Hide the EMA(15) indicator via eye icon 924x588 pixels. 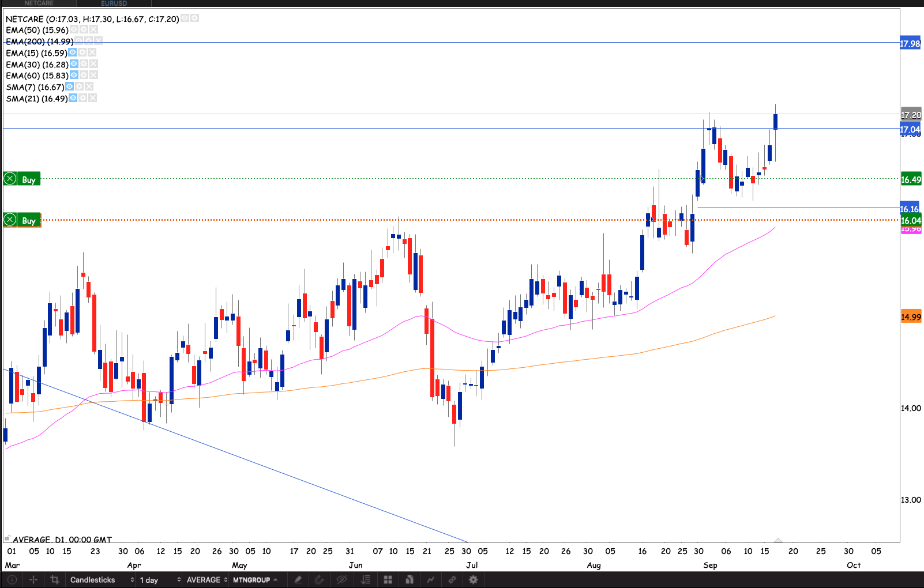point(73,52)
